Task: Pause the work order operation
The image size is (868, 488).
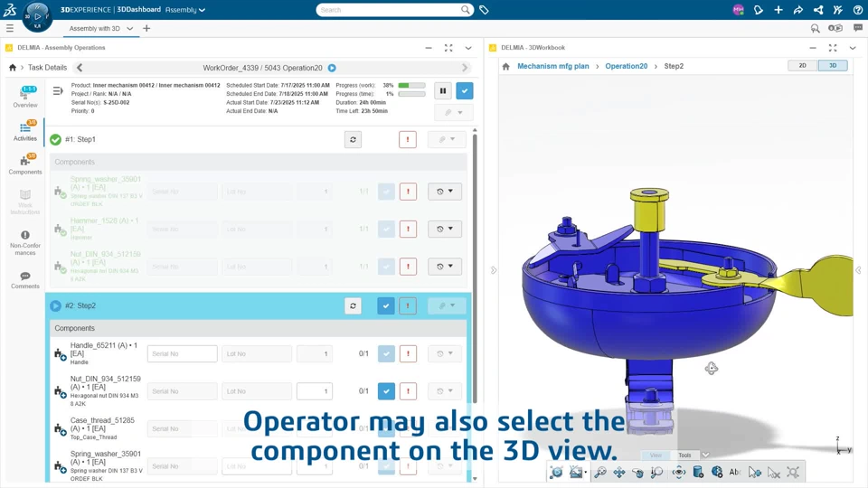Action: [443, 90]
